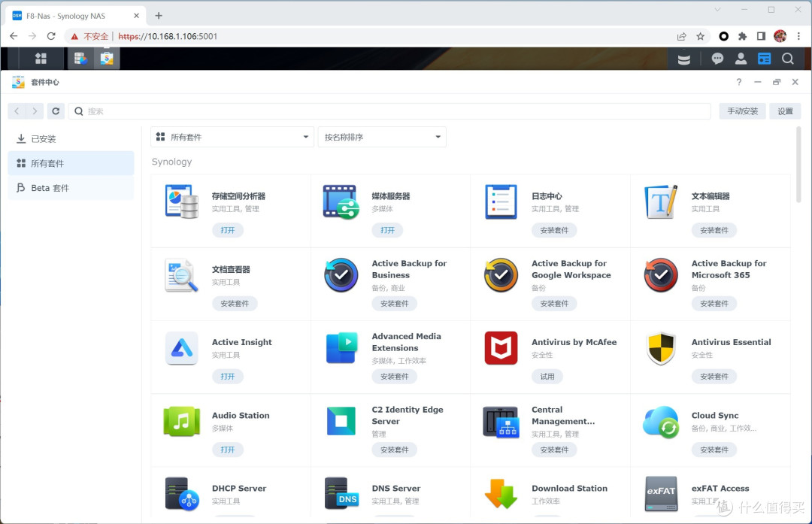Click the 设置 settings button
The width and height of the screenshot is (812, 524).
coord(785,111)
